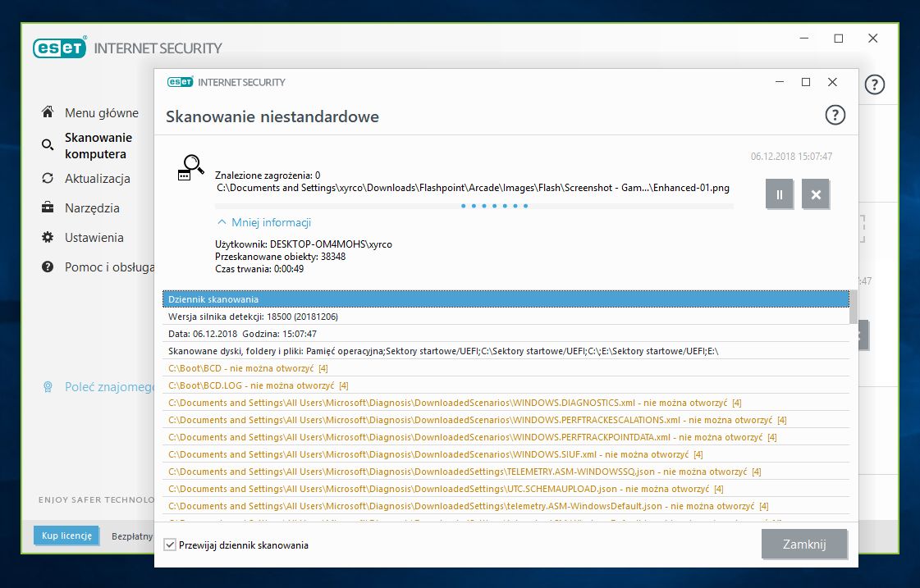The image size is (920, 588).
Task: Stop the scan with the X button
Action: point(816,194)
